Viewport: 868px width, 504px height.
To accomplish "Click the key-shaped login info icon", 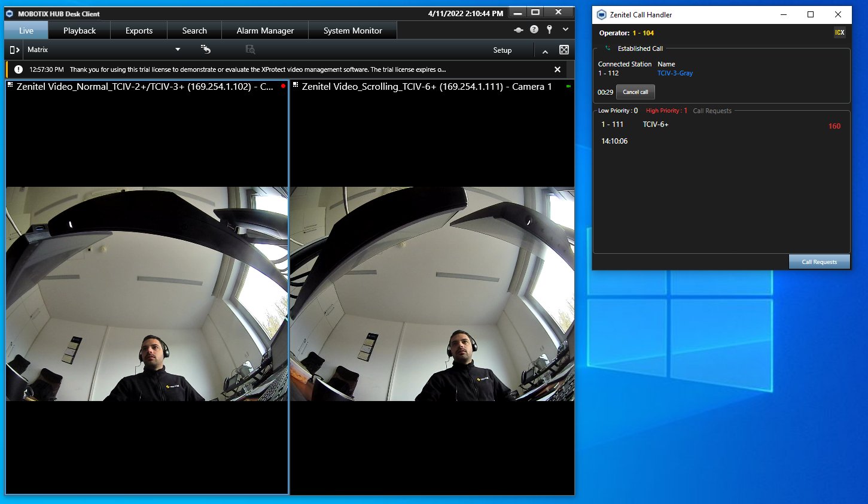I will (549, 29).
